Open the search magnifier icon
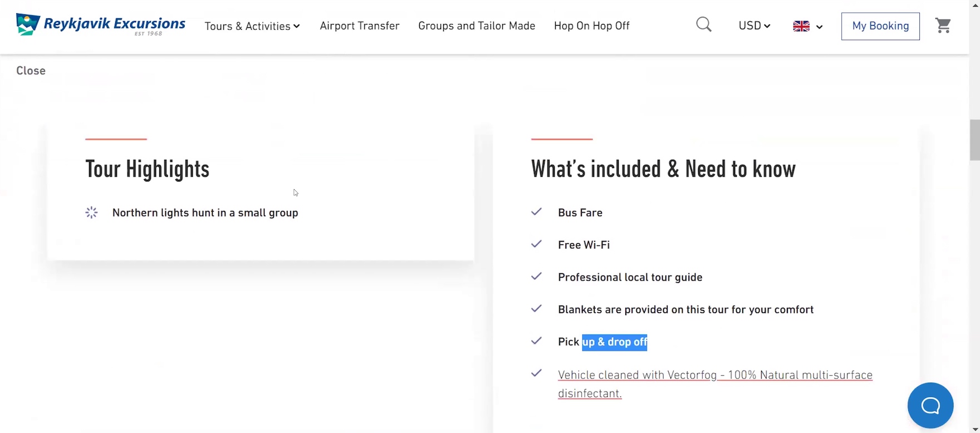Screen dimensions: 980x433 [x=704, y=25]
